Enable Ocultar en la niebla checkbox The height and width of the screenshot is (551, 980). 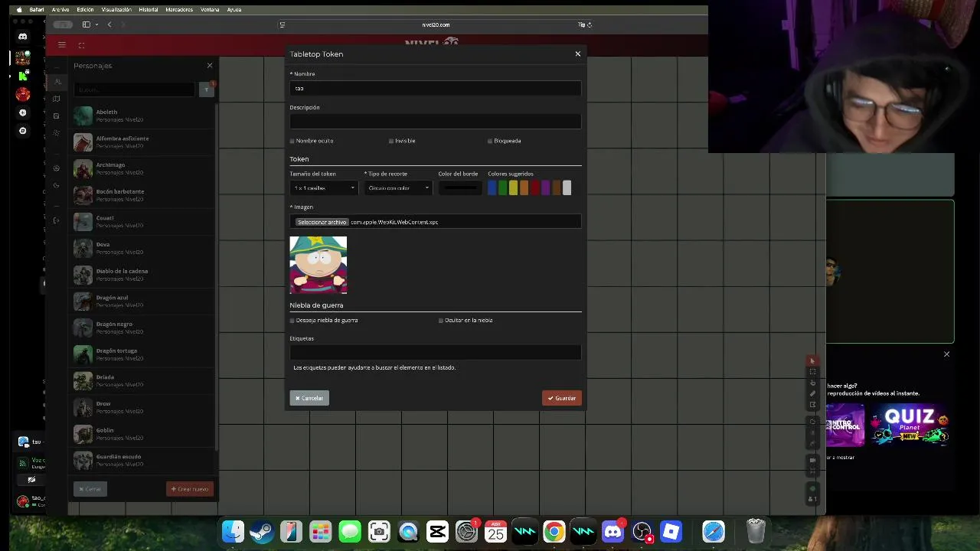pos(441,321)
